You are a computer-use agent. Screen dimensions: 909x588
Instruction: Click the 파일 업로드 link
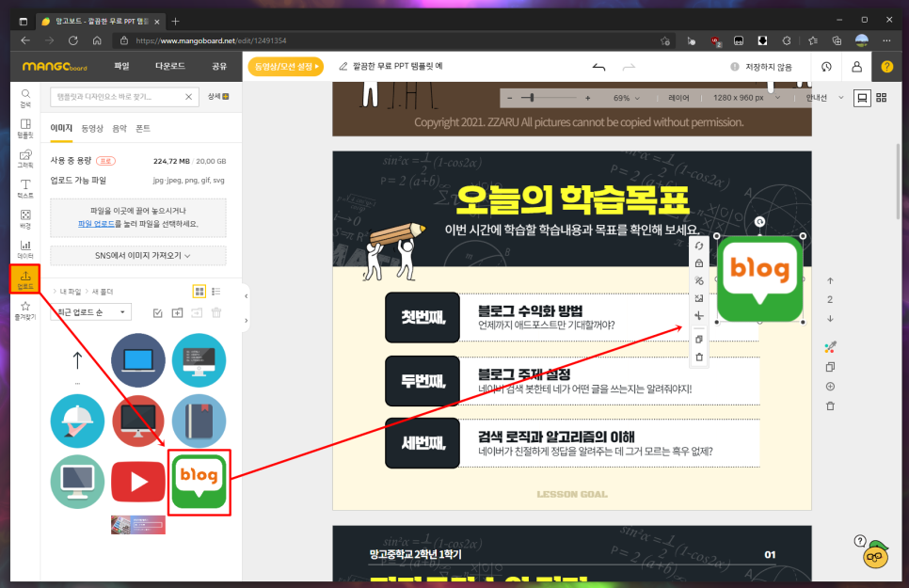pyautogui.click(x=96, y=224)
